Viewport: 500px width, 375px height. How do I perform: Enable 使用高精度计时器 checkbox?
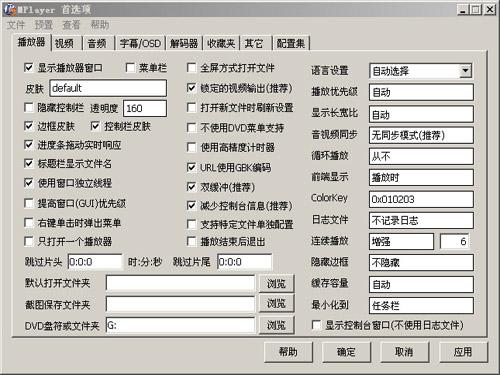pos(191,147)
